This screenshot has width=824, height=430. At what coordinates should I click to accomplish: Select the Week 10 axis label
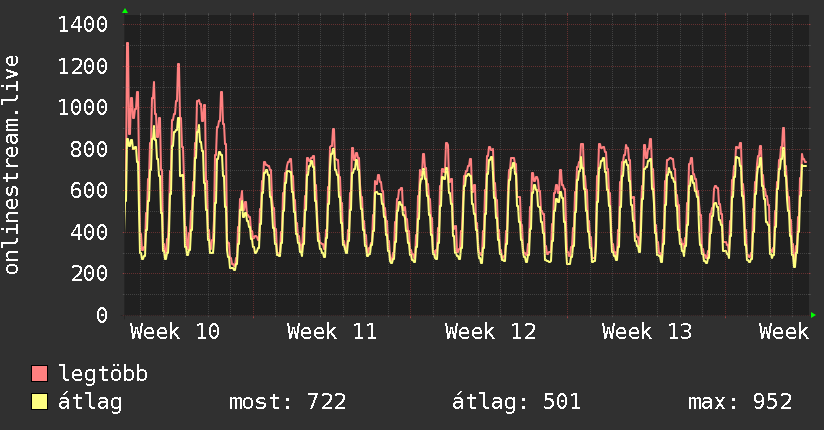[x=175, y=332]
